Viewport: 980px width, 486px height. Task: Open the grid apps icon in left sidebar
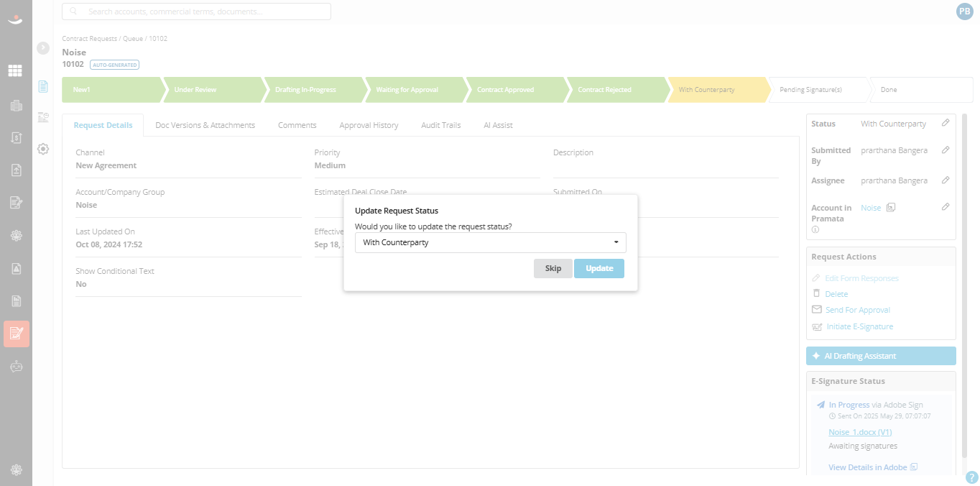click(15, 71)
